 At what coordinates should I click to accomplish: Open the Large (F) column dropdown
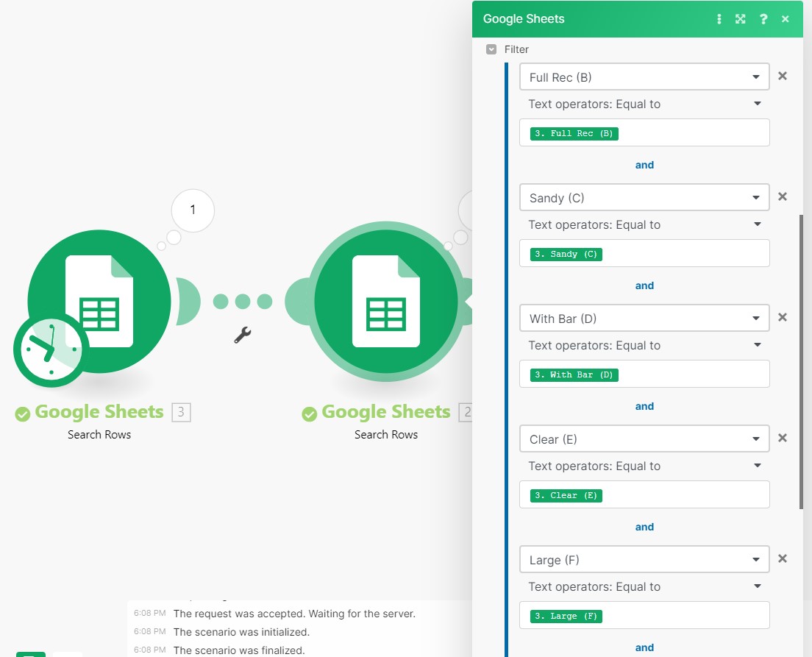pyautogui.click(x=644, y=560)
